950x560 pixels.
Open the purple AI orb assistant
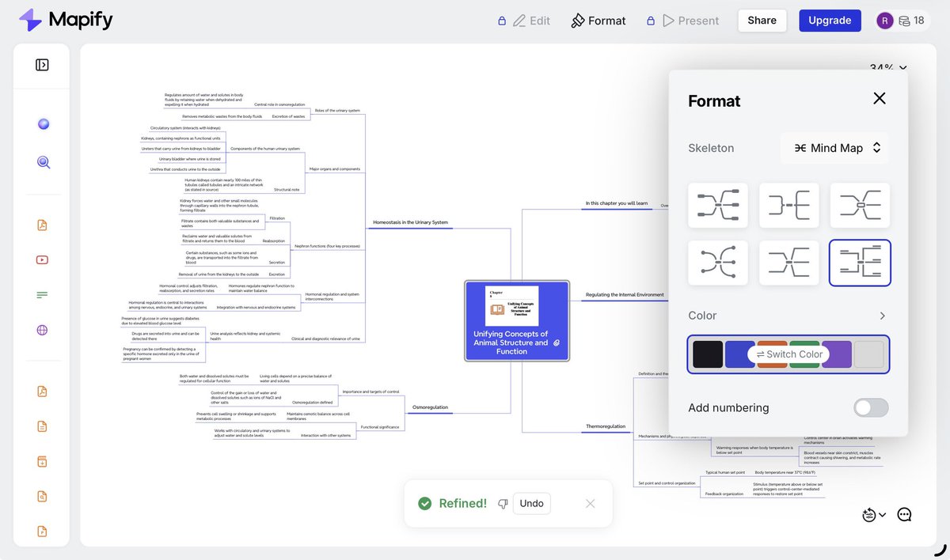[44, 124]
